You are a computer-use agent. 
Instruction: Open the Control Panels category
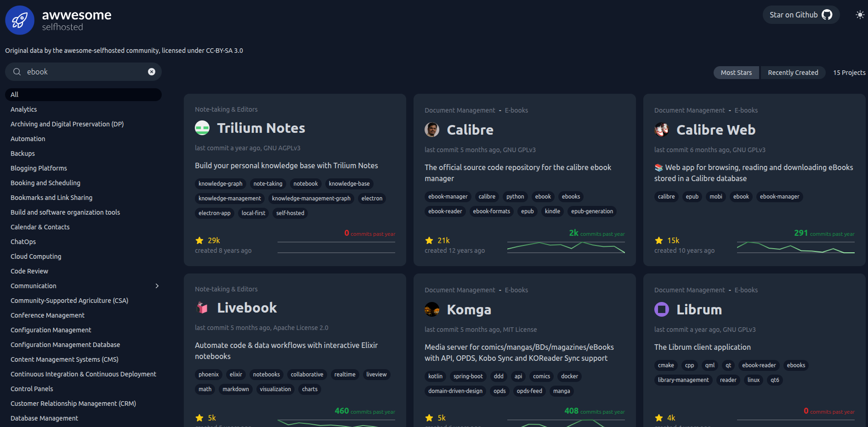pos(32,389)
